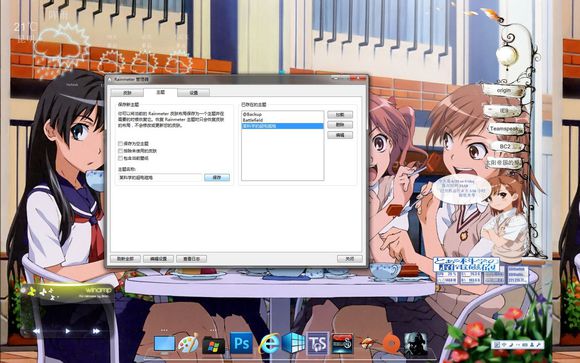
Task: Launch TeamSpeak TS dock icon
Action: (318, 343)
